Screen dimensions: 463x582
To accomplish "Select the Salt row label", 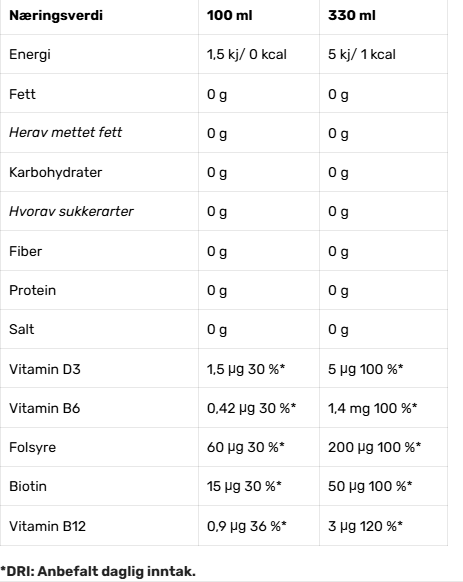I will click(x=22, y=329).
